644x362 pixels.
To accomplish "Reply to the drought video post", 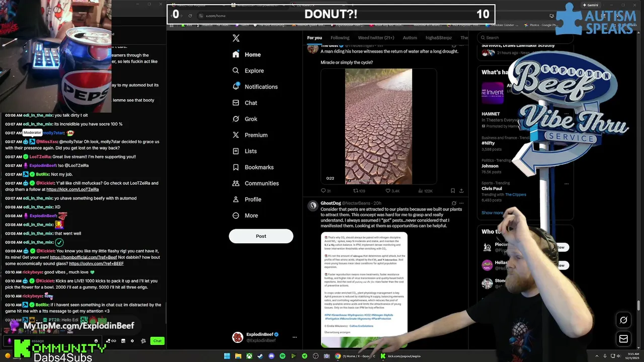I will coord(326,191).
